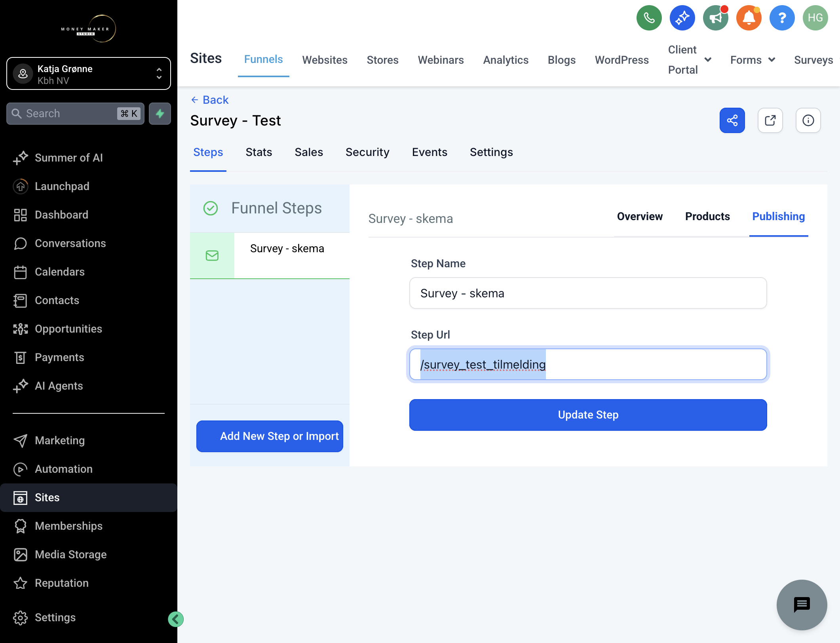Image resolution: width=840 pixels, height=643 pixels.
Task: Select the Websites tab
Action: click(x=325, y=60)
